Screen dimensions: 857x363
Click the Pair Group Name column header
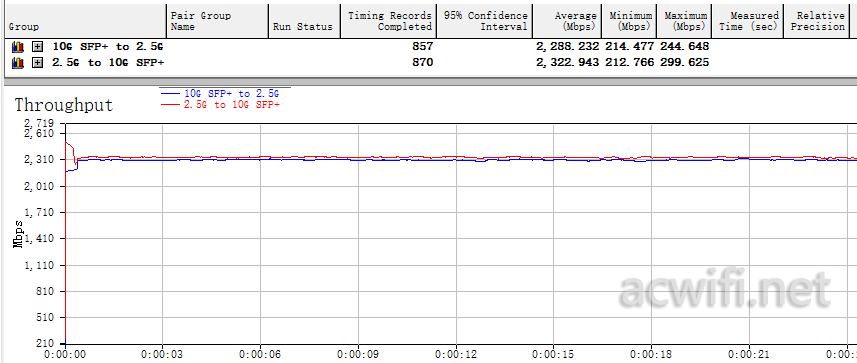(x=218, y=21)
